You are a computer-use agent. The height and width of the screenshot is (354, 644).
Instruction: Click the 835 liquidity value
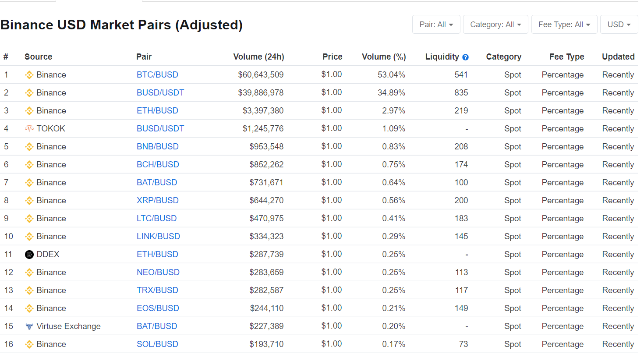pyautogui.click(x=461, y=93)
